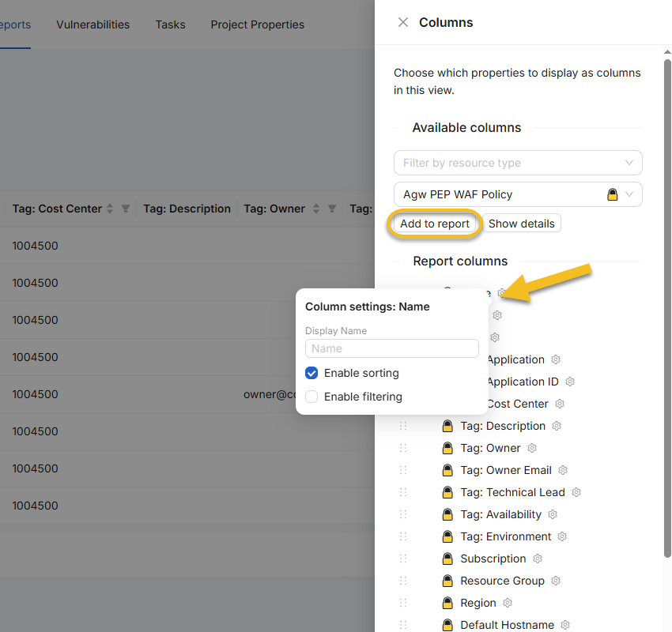The width and height of the screenshot is (672, 632).
Task: Open the Reports tab
Action: click(x=16, y=24)
